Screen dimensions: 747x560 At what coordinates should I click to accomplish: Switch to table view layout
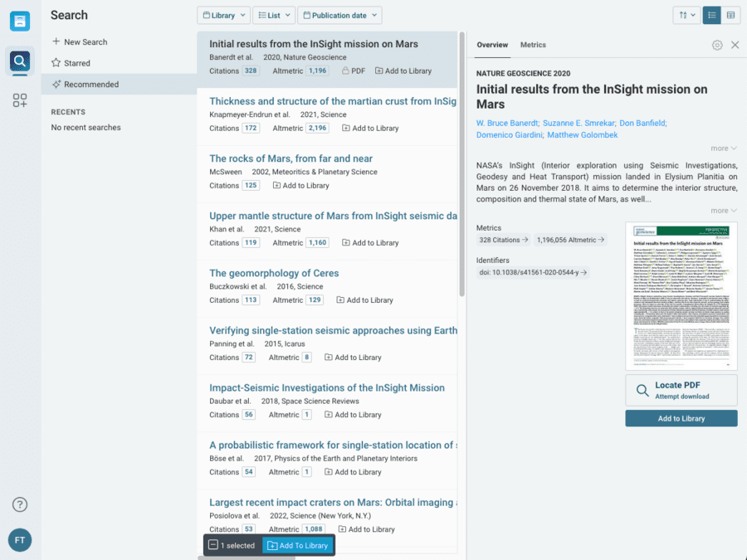coord(730,15)
